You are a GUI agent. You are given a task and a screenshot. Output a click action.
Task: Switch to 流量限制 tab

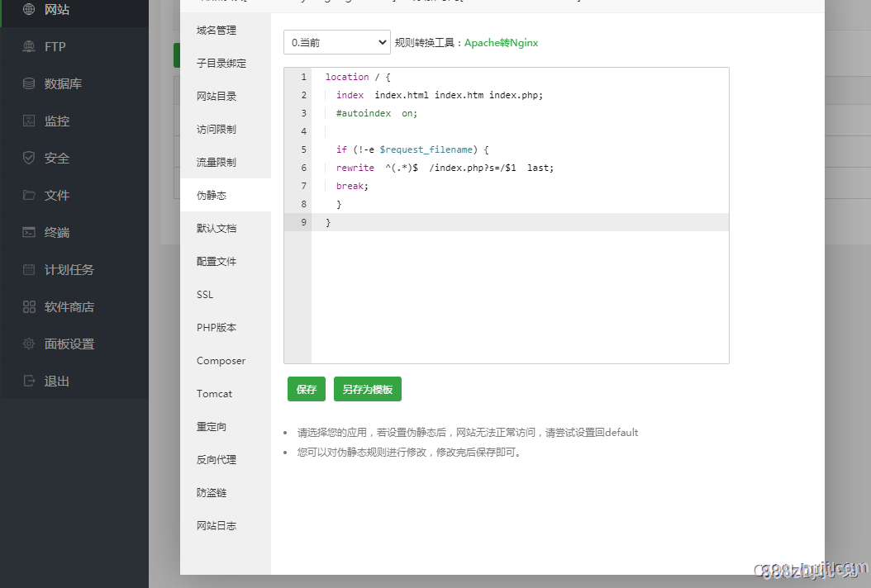pos(226,162)
